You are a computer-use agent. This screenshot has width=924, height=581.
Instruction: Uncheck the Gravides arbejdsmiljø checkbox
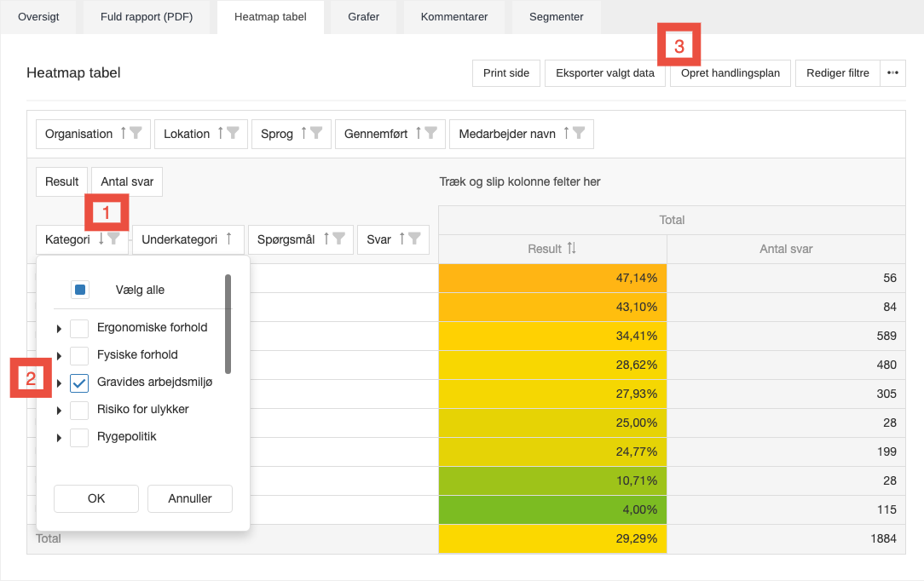click(79, 383)
